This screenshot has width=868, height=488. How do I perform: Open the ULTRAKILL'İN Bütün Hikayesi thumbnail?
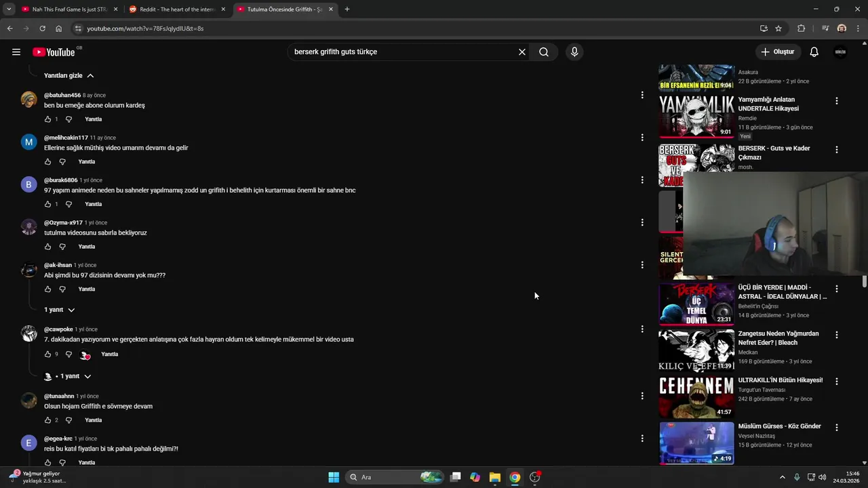(696, 397)
